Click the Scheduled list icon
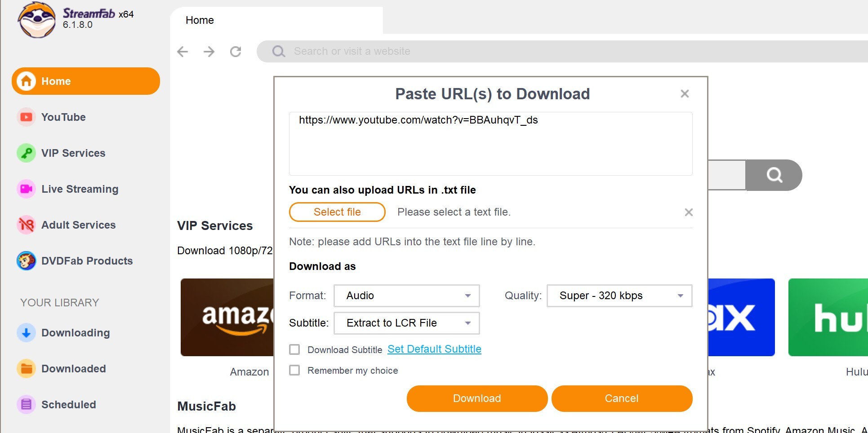This screenshot has width=868, height=433. pyautogui.click(x=26, y=405)
